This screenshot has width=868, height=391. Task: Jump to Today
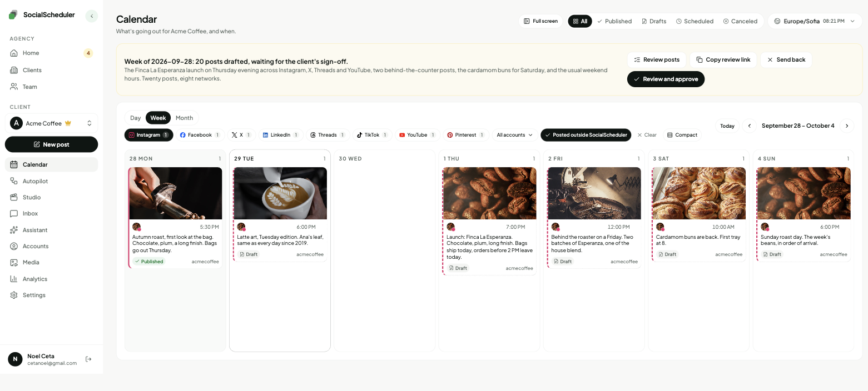[x=727, y=126]
